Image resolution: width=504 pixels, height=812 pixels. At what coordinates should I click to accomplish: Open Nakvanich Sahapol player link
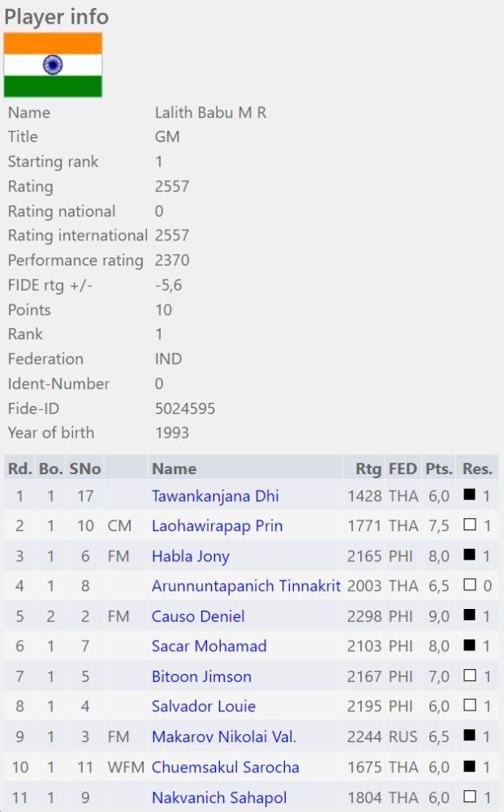pyautogui.click(x=219, y=798)
